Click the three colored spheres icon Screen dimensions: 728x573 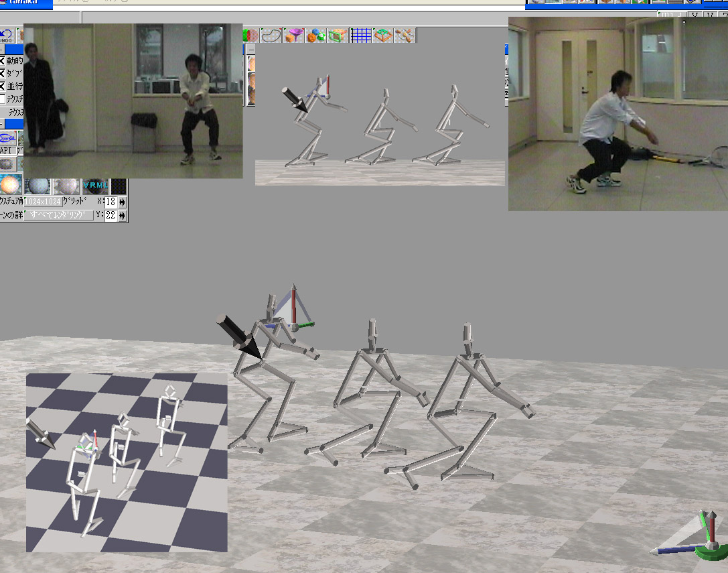(x=316, y=36)
